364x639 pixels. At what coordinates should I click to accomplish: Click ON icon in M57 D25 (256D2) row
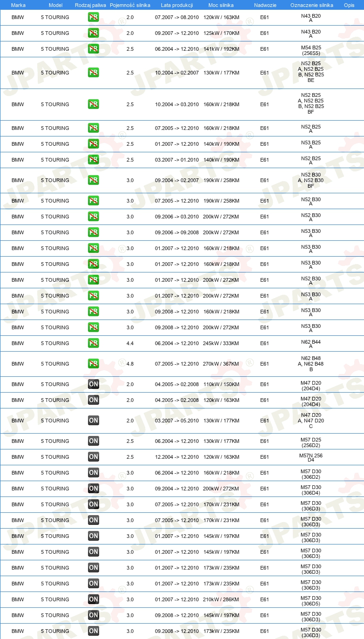[94, 441]
